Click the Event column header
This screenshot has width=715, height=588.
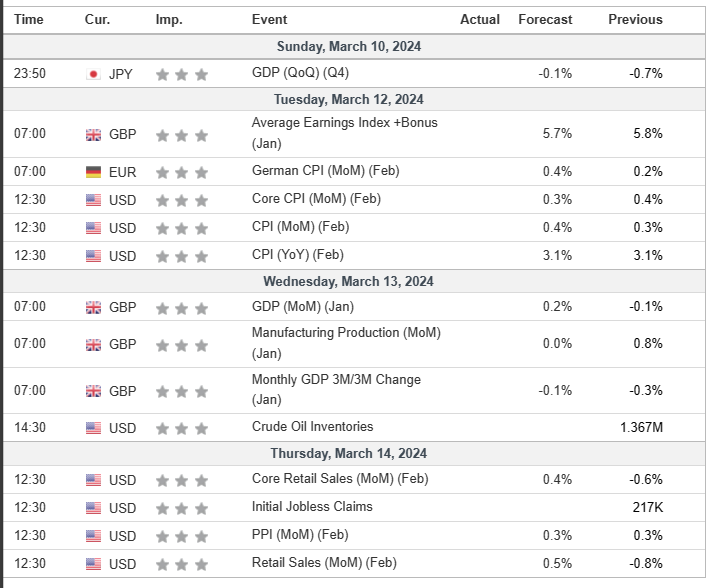269,19
